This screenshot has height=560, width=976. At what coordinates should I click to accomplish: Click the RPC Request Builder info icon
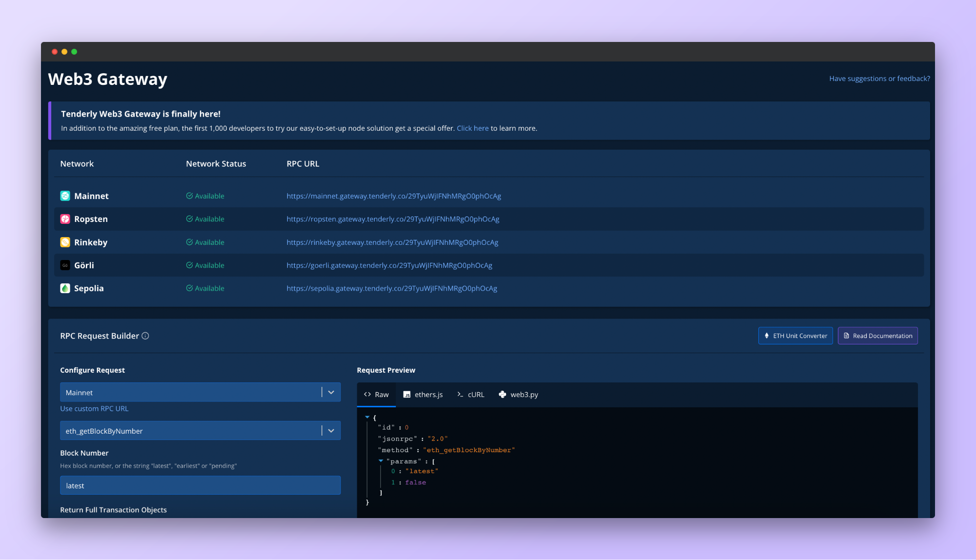pyautogui.click(x=145, y=336)
